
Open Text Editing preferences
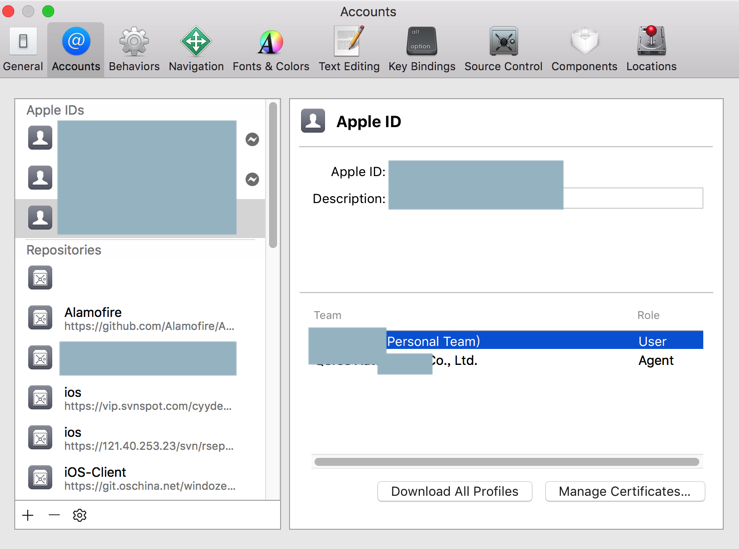pyautogui.click(x=349, y=49)
